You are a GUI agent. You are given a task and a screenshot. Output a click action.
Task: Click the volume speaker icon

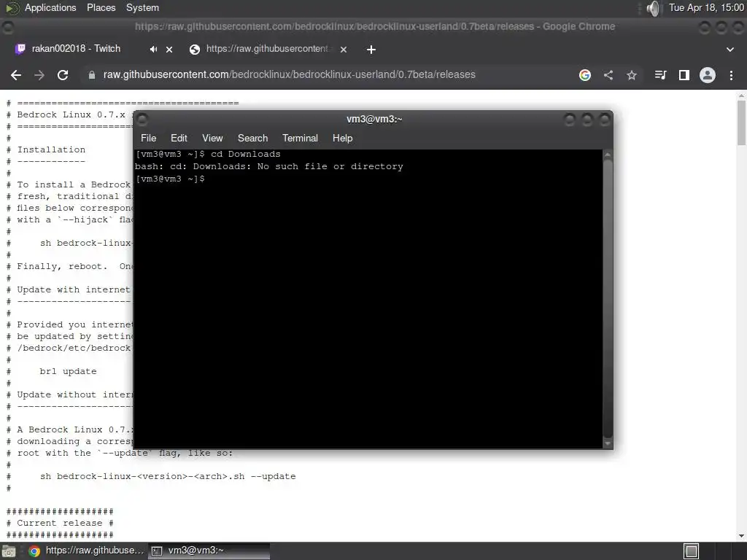[654, 8]
